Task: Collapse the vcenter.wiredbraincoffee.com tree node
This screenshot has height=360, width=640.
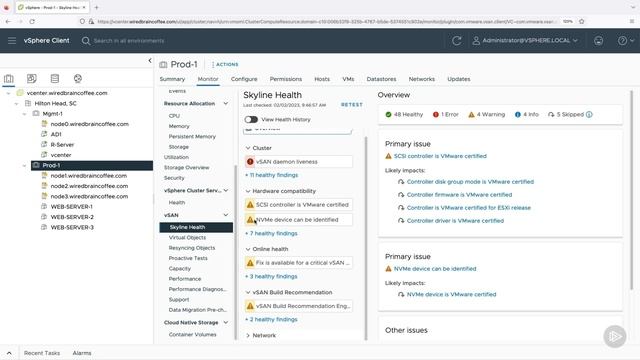Action: [x=9, y=93]
